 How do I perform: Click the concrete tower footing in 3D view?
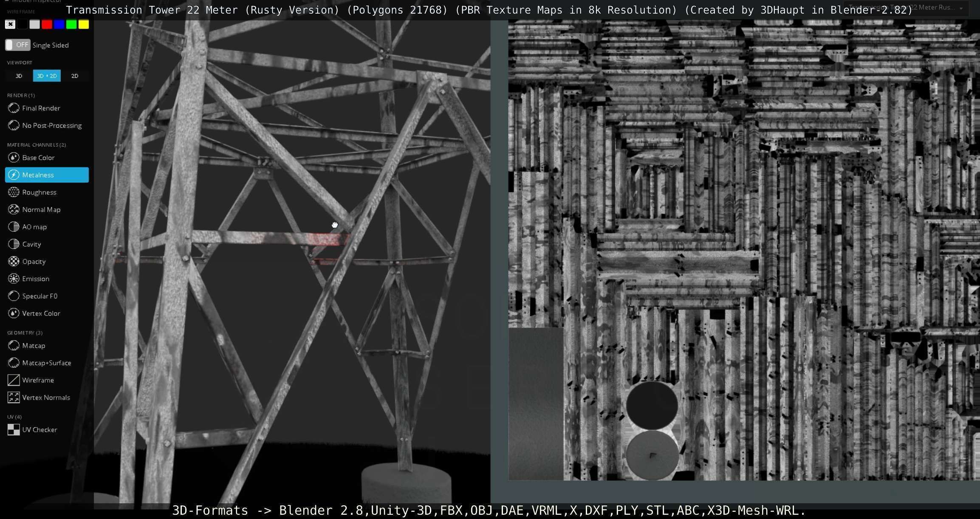coord(406,484)
